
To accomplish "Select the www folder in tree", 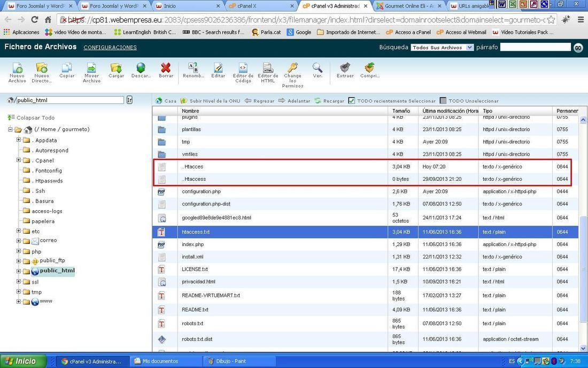I will (46, 301).
